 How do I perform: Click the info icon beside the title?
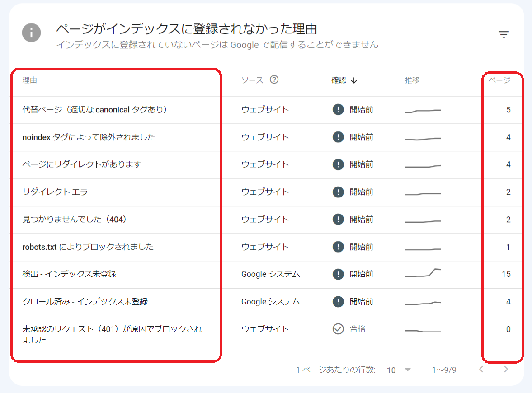pyautogui.click(x=32, y=33)
